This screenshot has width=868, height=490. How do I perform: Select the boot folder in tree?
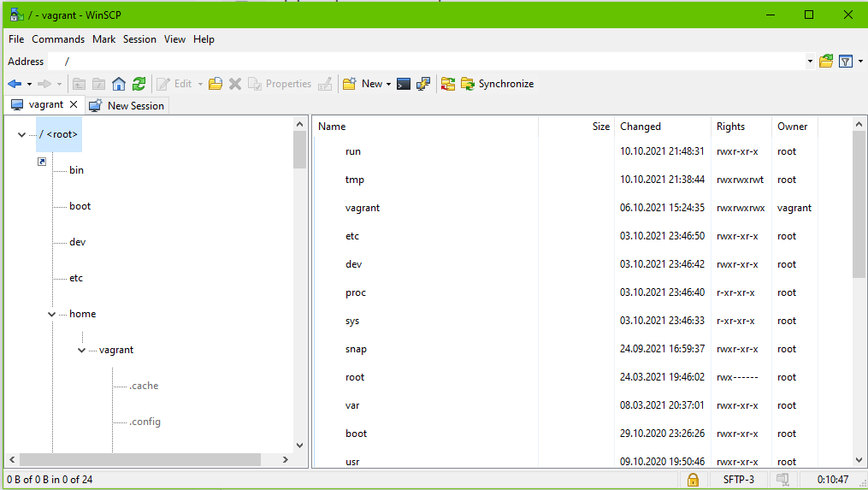(80, 206)
